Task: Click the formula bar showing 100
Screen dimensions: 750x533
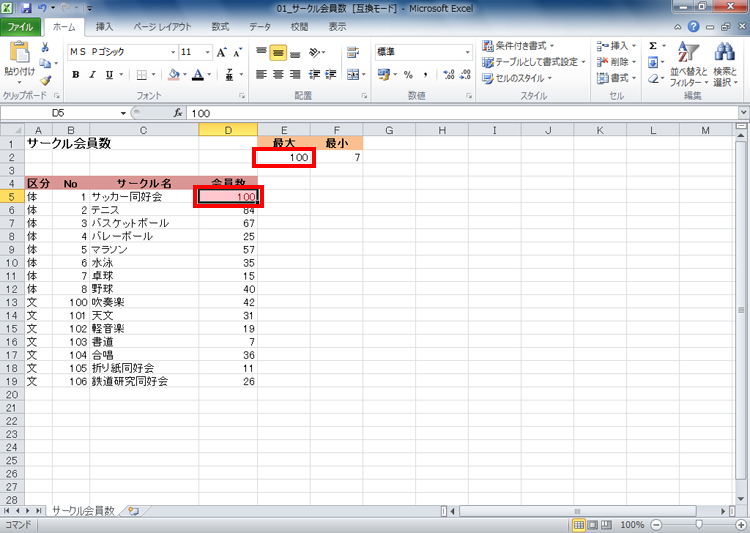Action: click(462, 113)
